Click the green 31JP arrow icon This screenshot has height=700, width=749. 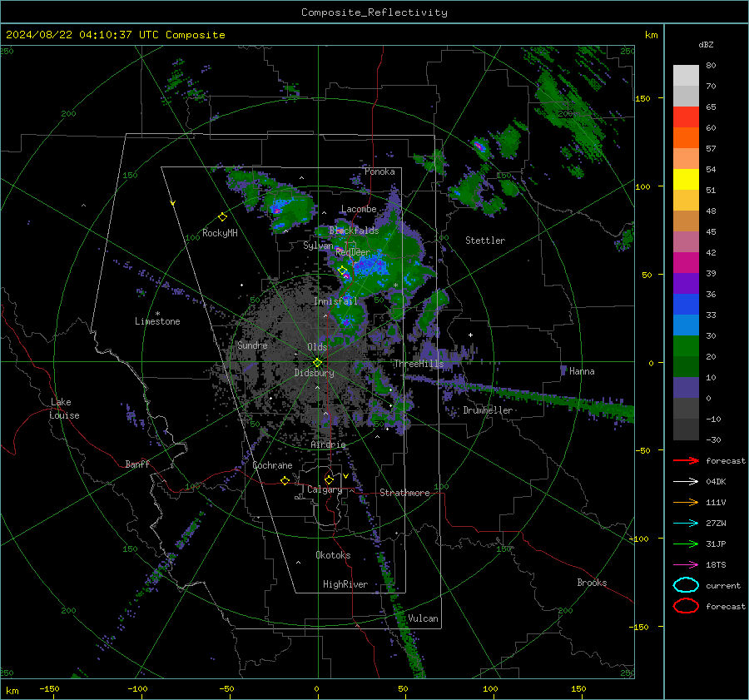click(x=686, y=544)
